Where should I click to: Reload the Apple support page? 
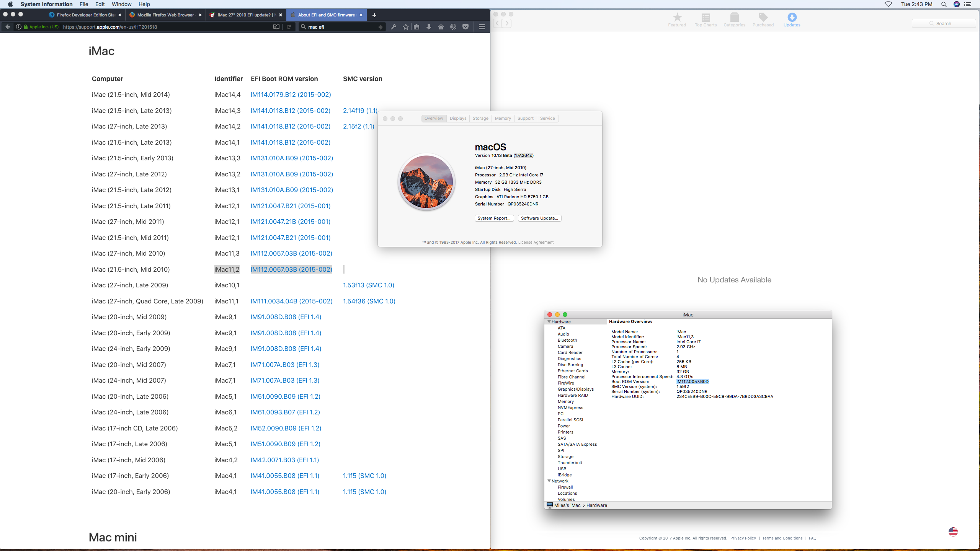(x=289, y=27)
